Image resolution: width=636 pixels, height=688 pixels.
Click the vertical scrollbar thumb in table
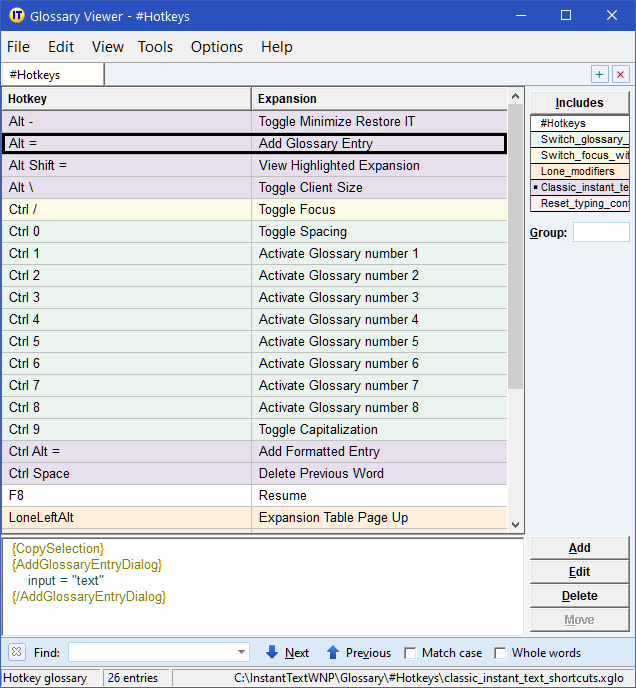click(515, 246)
